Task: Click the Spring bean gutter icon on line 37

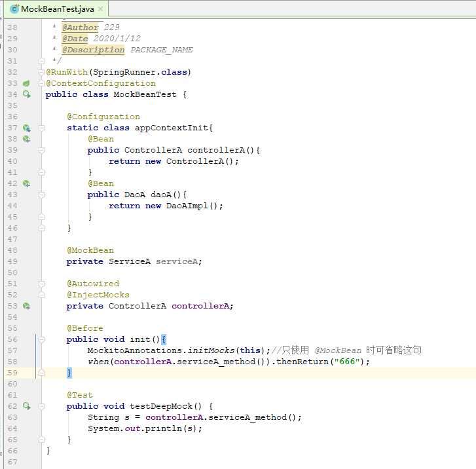Action: (x=27, y=128)
